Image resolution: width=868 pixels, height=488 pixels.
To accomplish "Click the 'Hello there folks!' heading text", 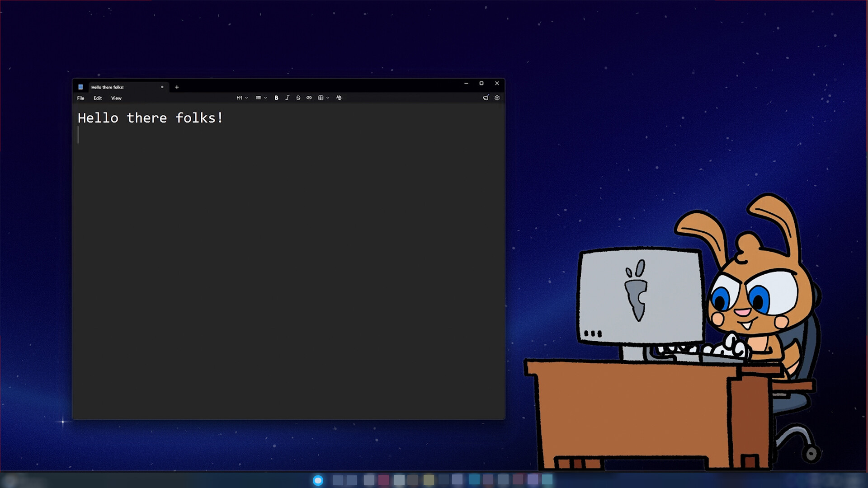I will 150,118.
